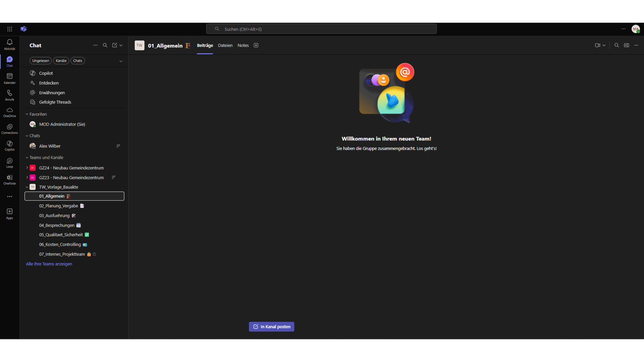Image resolution: width=644 pixels, height=362 pixels.
Task: Click Alle Ihre Teams anzeigen link
Action: click(x=49, y=264)
